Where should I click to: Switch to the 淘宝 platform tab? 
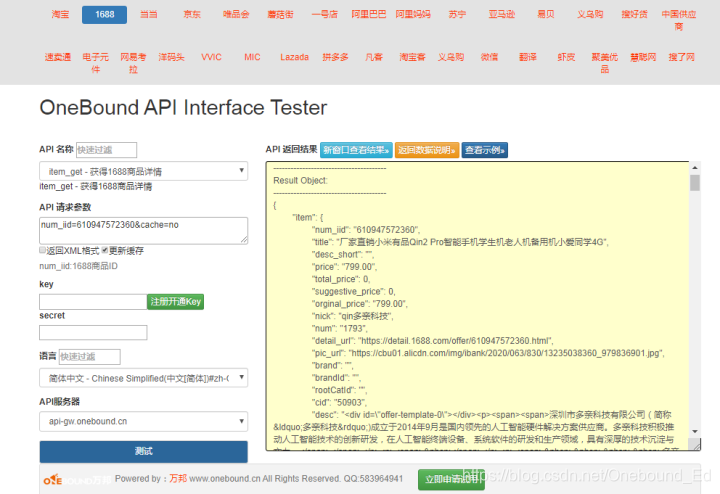tap(61, 15)
